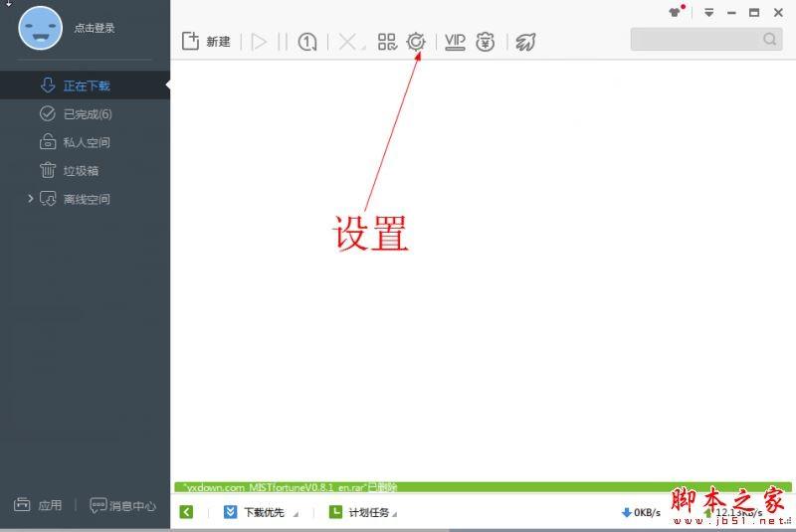
Task: Open the settings gear icon in toolbar
Action: tap(416, 42)
